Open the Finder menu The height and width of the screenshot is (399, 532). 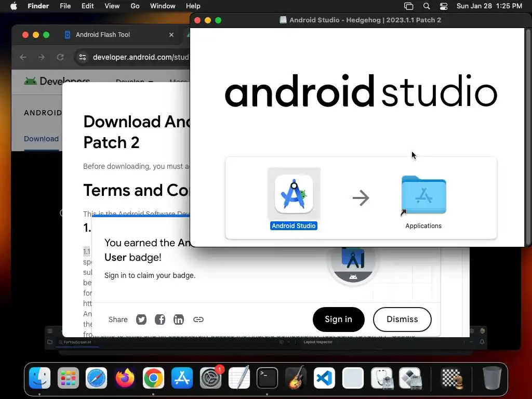pyautogui.click(x=38, y=6)
